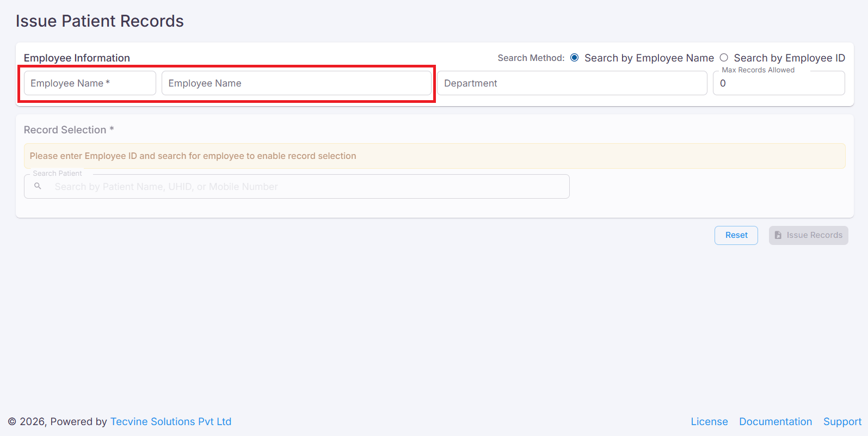Open the Support footer link
Image resolution: width=868 pixels, height=436 pixels.
842,422
